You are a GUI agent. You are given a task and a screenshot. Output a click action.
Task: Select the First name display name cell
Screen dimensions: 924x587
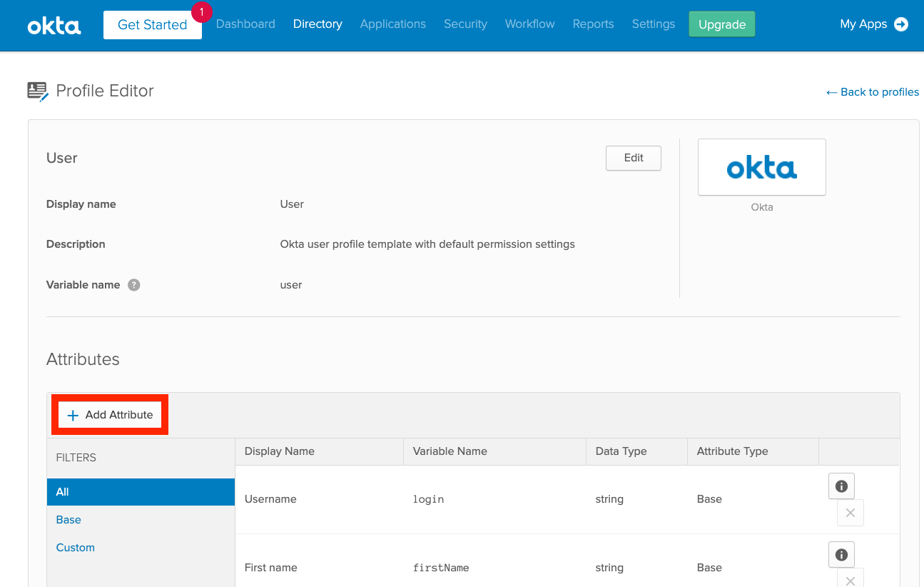pos(271,568)
